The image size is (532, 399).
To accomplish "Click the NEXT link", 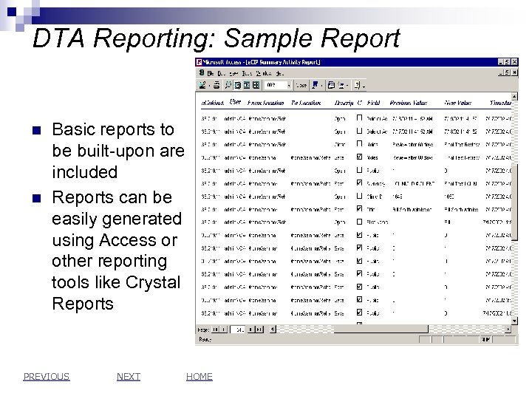I will click(x=129, y=376).
